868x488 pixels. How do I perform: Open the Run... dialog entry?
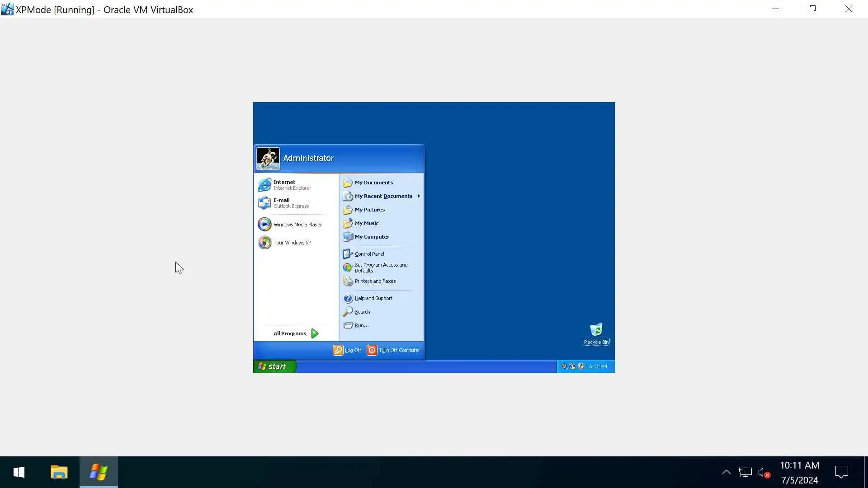point(361,325)
